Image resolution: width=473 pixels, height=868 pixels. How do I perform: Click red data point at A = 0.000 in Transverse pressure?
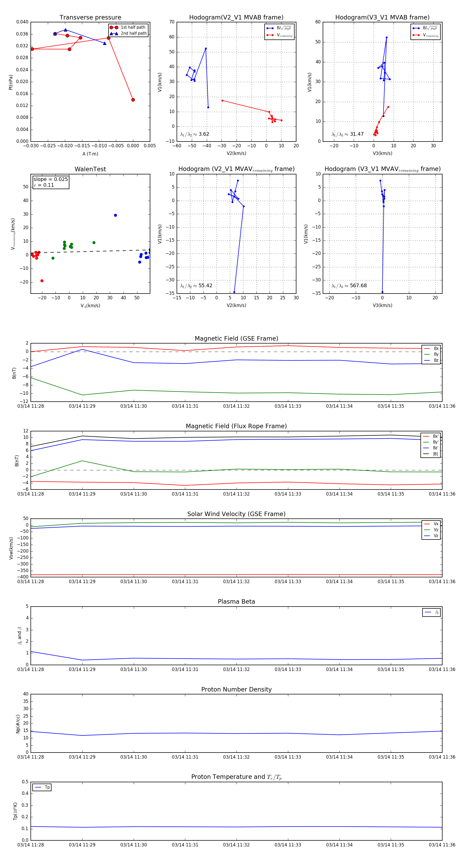click(133, 100)
